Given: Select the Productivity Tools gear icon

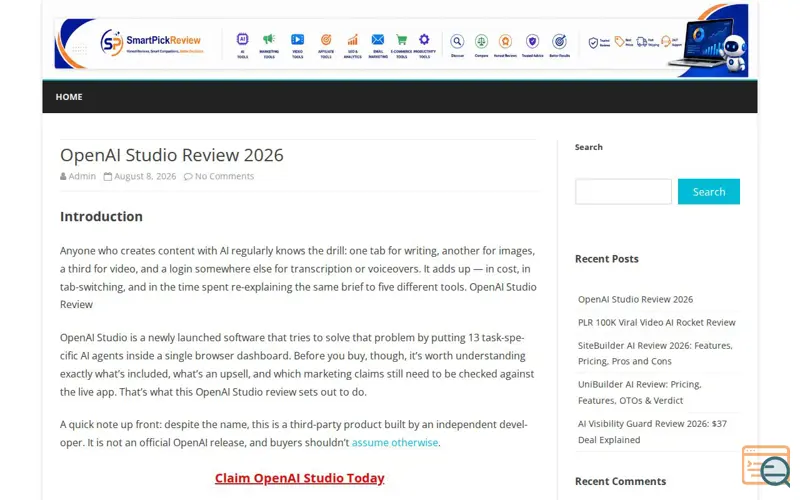Looking at the screenshot, I should pos(424,39).
